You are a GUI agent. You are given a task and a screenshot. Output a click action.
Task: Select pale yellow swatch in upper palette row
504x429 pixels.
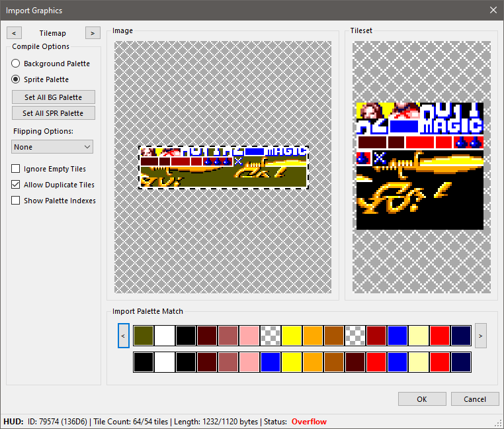click(x=419, y=336)
